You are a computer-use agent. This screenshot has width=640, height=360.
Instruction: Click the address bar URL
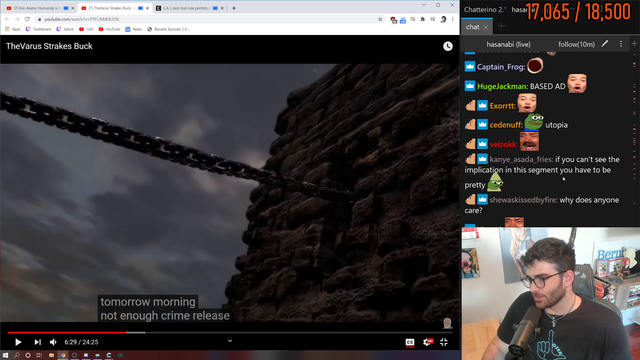coord(82,19)
